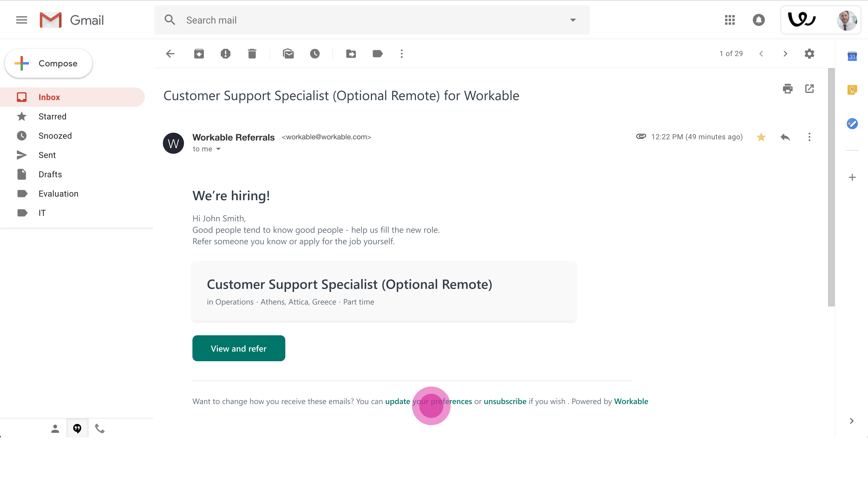
Task: Click the View and refer button
Action: coord(239,348)
